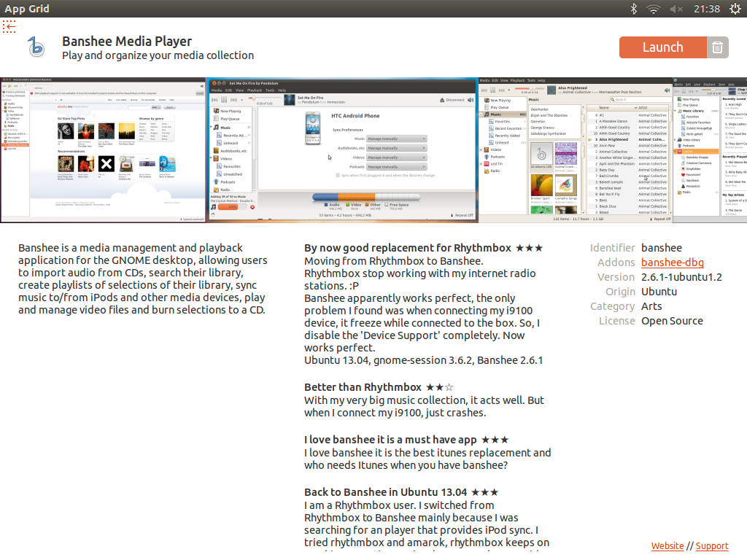Click 'Play and organize your media collection' subtitle
This screenshot has height=560, width=747.
(158, 55)
